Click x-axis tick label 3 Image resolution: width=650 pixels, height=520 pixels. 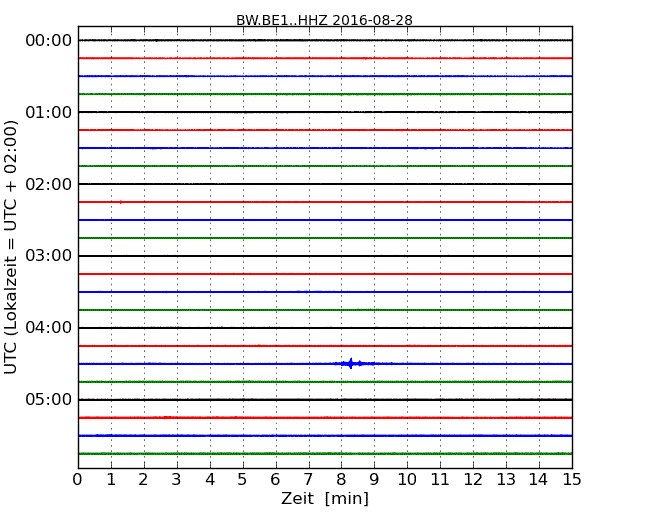pyautogui.click(x=177, y=480)
